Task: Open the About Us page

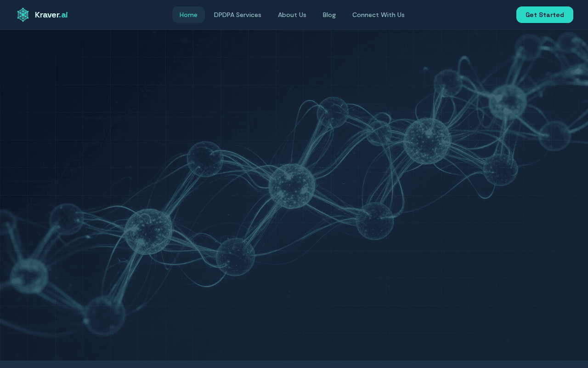Action: click(292, 15)
